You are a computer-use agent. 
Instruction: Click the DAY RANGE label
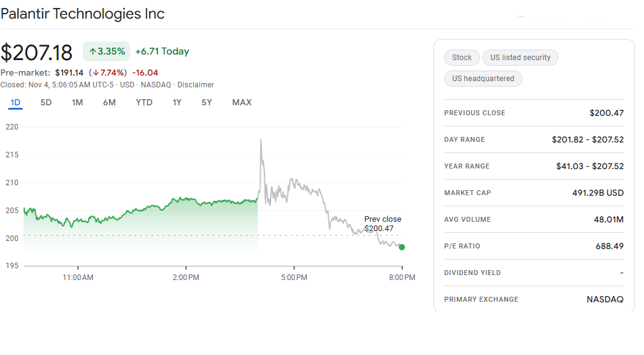(464, 139)
